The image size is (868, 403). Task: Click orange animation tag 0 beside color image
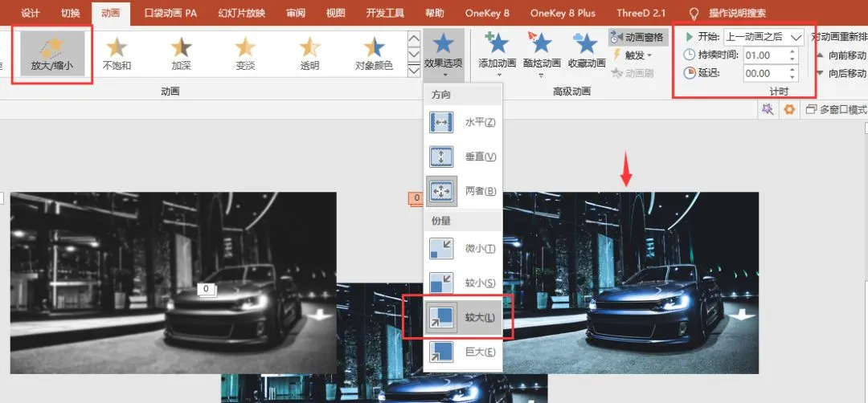pyautogui.click(x=416, y=198)
